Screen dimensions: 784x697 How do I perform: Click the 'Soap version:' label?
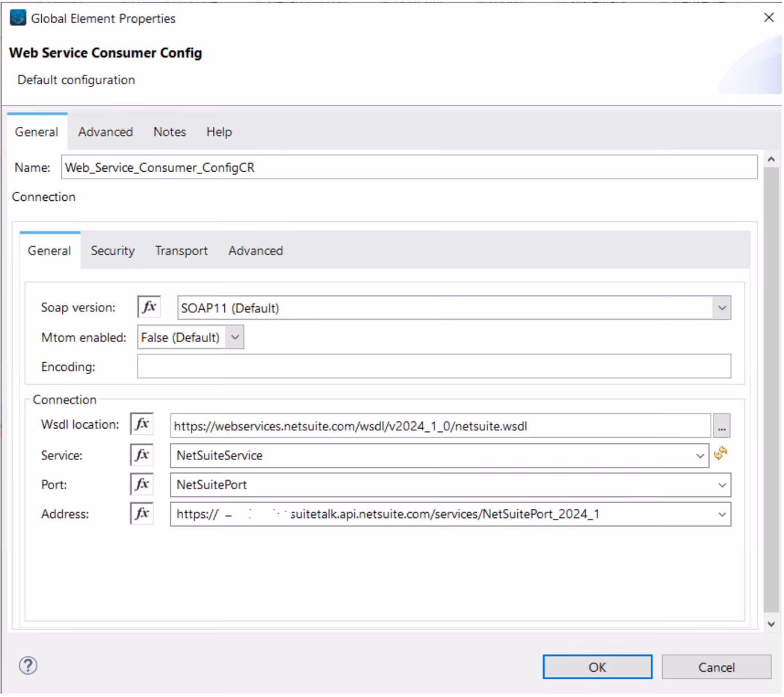click(x=78, y=307)
